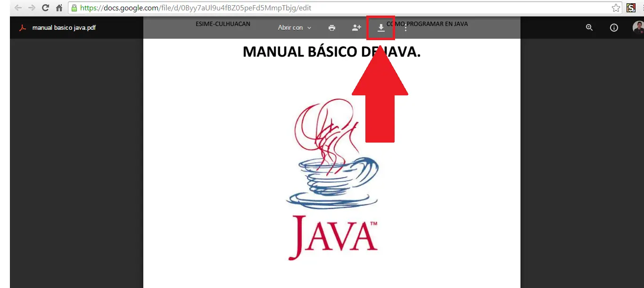
Task: Open the share add-person icon
Action: tap(356, 28)
